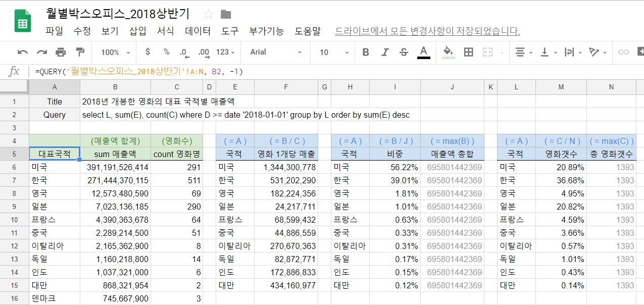The width and height of the screenshot is (644, 305).
Task: Expand the Arial font family dropdown
Action: (276, 52)
